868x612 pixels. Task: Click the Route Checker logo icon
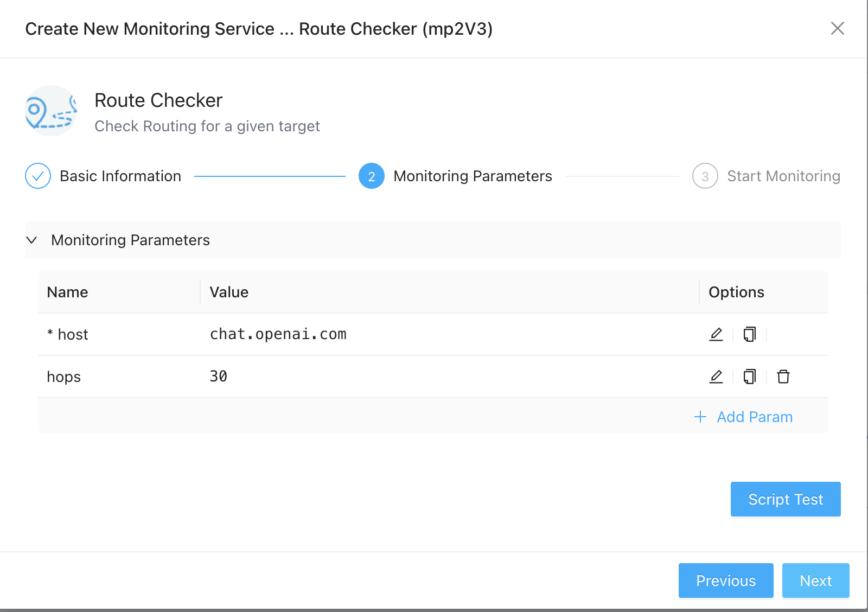click(x=51, y=111)
